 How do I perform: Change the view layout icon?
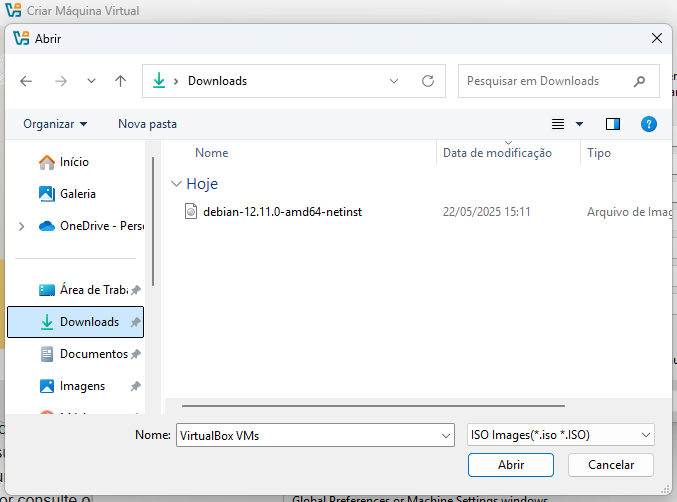(558, 124)
